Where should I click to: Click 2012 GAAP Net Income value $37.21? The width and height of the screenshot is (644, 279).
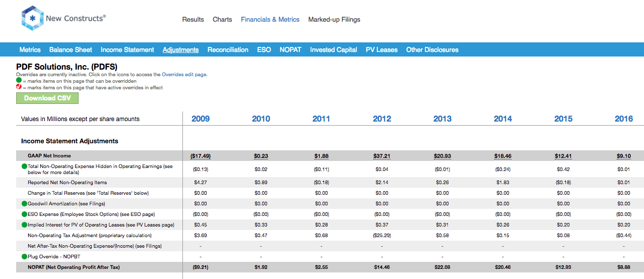coord(382,156)
